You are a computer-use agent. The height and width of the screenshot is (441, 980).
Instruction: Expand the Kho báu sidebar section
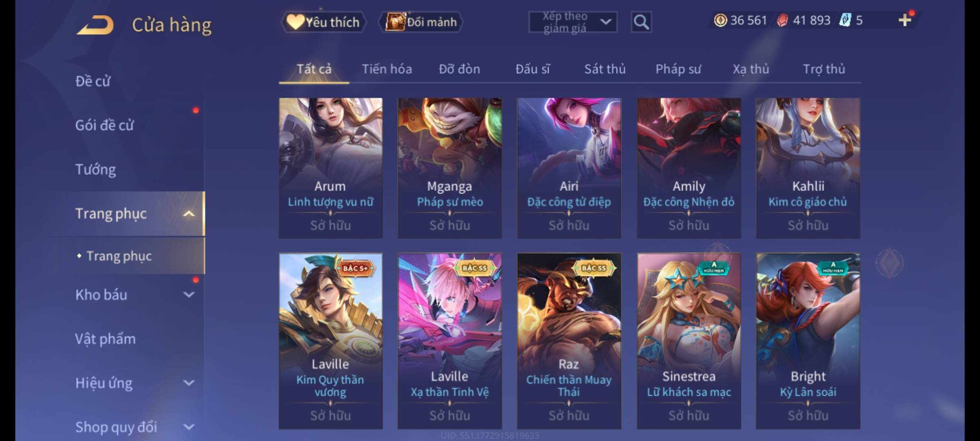click(189, 294)
